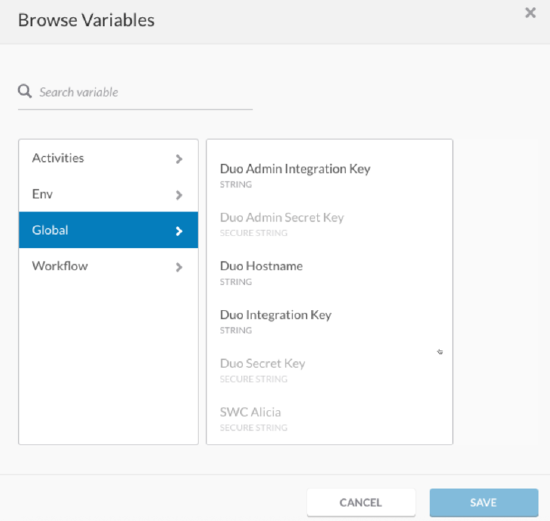This screenshot has height=521, width=550.
Task: Expand the Workflow chevron arrow
Action: click(x=179, y=267)
